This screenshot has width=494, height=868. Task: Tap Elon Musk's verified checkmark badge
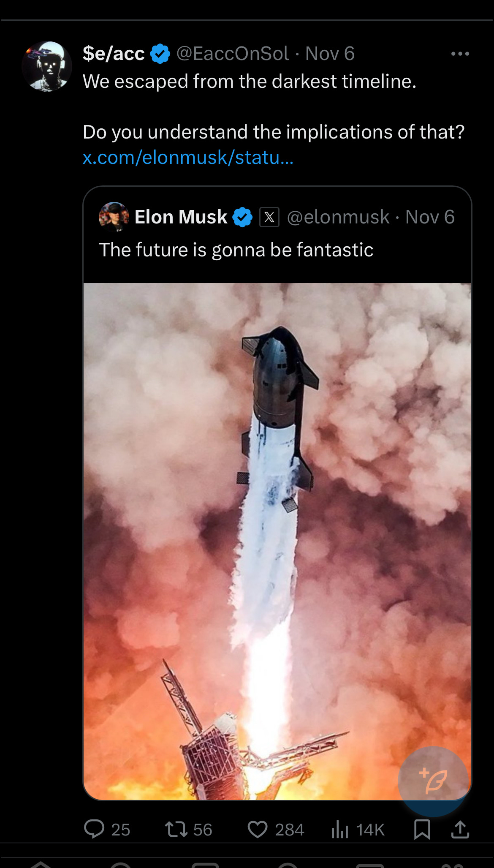[x=242, y=217]
